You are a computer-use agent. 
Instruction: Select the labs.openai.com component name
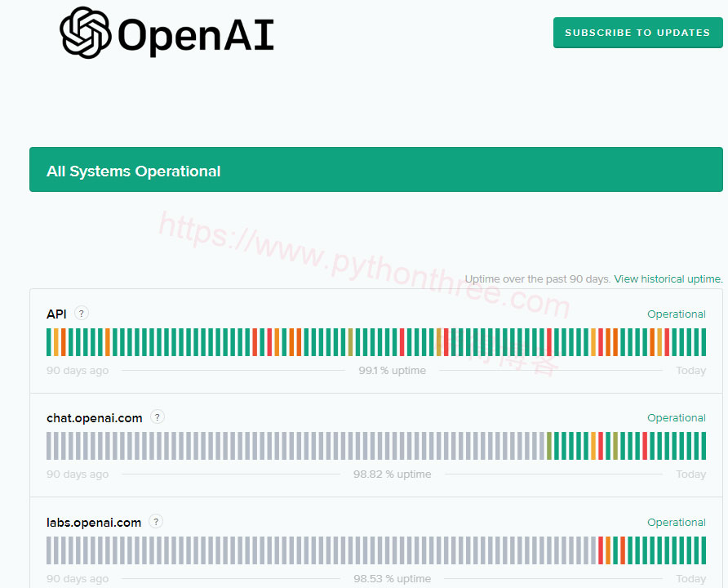(94, 523)
